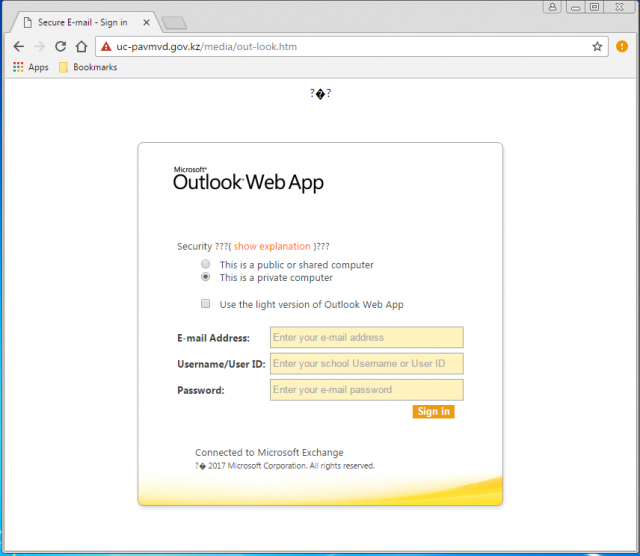Bookmark this page with the star
The width and height of the screenshot is (640, 556).
(597, 47)
